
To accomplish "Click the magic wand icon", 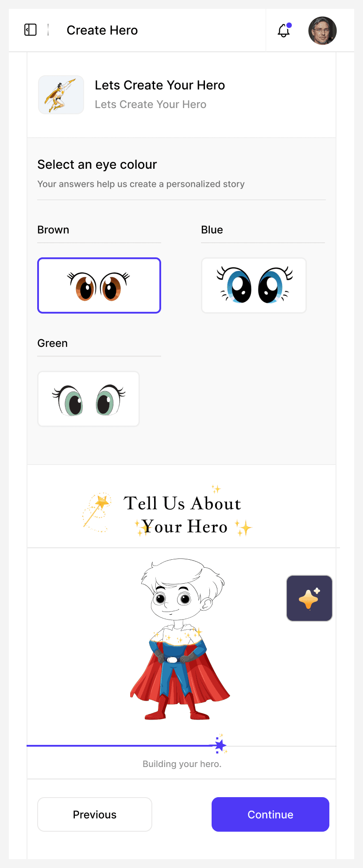I will tap(97, 512).
